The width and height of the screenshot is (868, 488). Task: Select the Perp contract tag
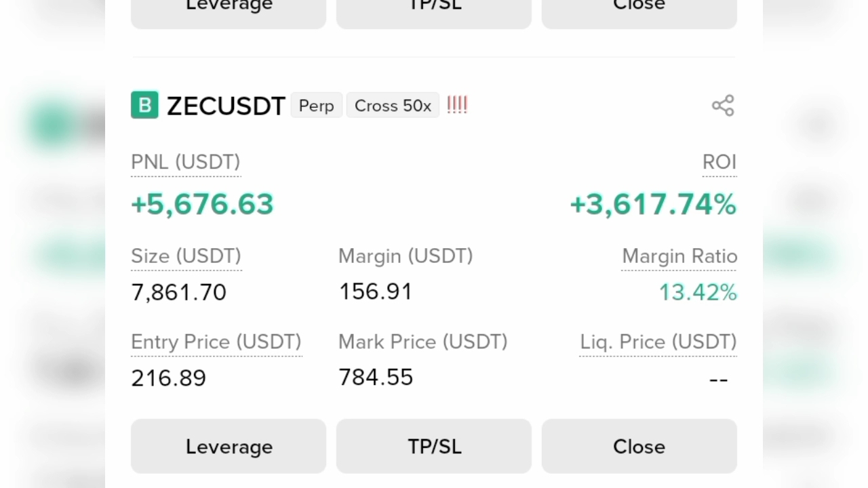[x=317, y=106]
